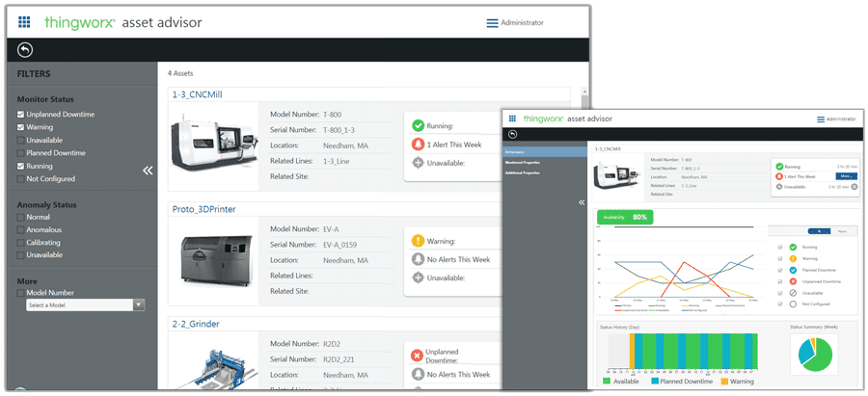Collapse the Filters panel with the double chevron
The height and width of the screenshot is (396, 868).
pyautogui.click(x=148, y=171)
